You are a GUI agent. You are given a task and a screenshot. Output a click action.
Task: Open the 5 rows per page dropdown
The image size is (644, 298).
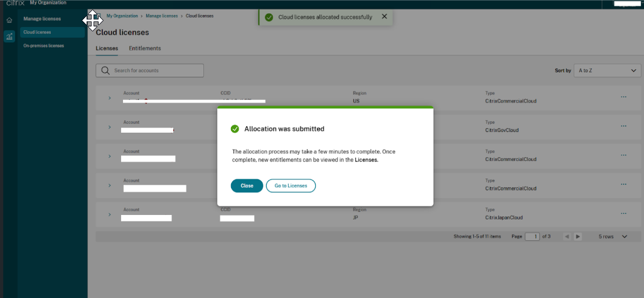click(x=613, y=236)
